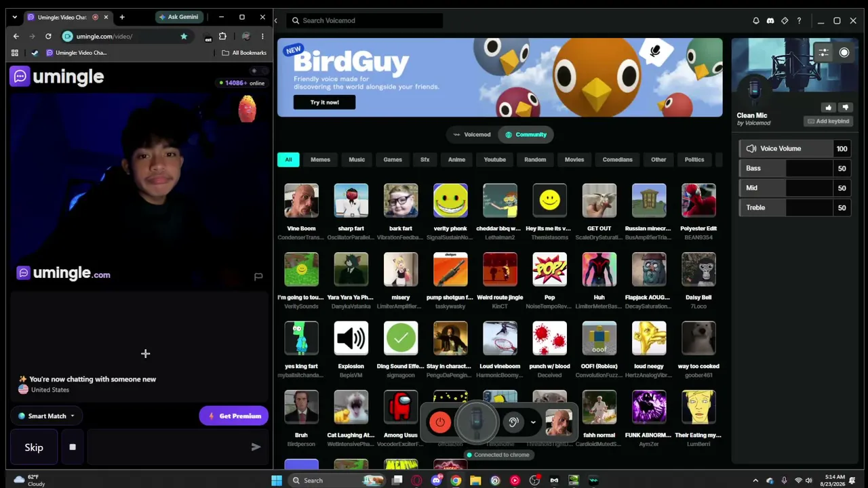Image resolution: width=868 pixels, height=488 pixels.
Task: Open voice settings sliders icon
Action: click(823, 52)
